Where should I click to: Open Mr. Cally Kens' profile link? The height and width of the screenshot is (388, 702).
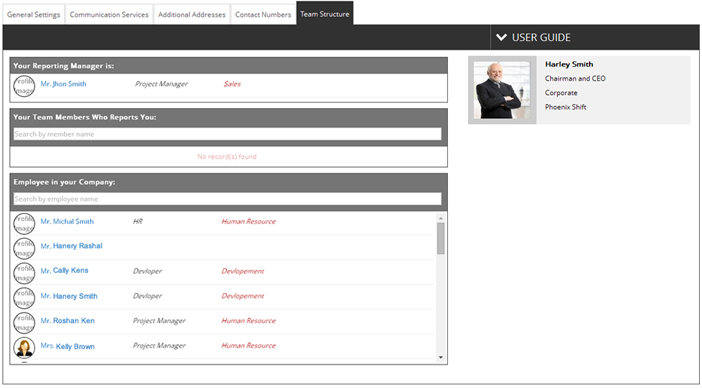(x=64, y=270)
